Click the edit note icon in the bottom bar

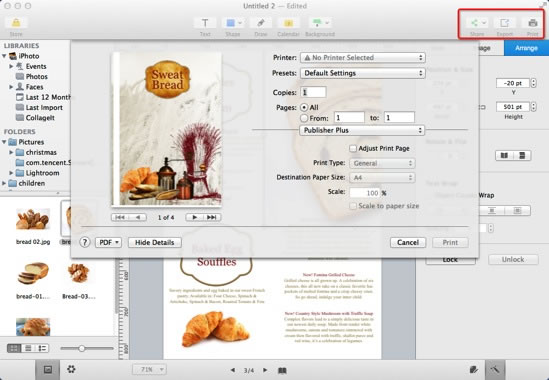click(x=473, y=369)
